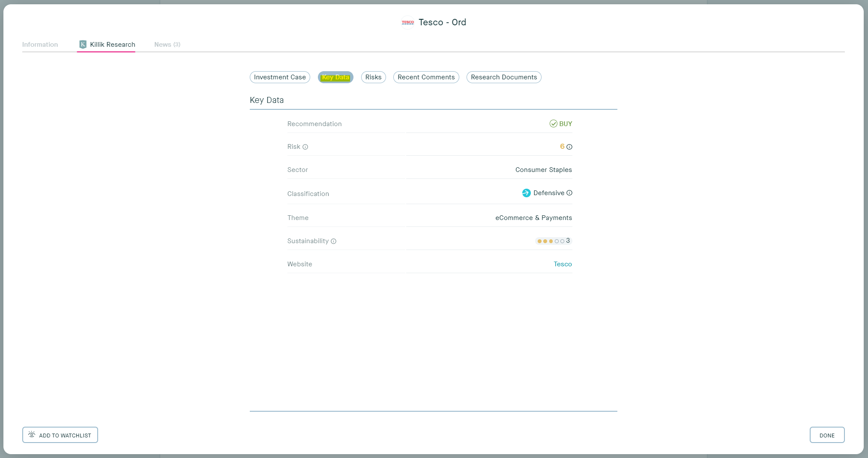The height and width of the screenshot is (458, 868).
Task: Switch to the Information tab
Action: point(40,44)
